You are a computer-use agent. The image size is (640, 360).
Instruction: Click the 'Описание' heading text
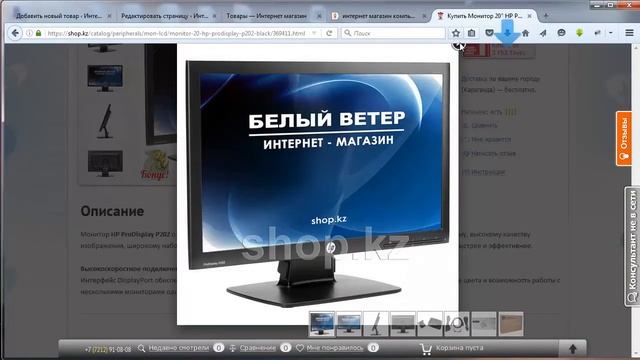click(x=112, y=211)
